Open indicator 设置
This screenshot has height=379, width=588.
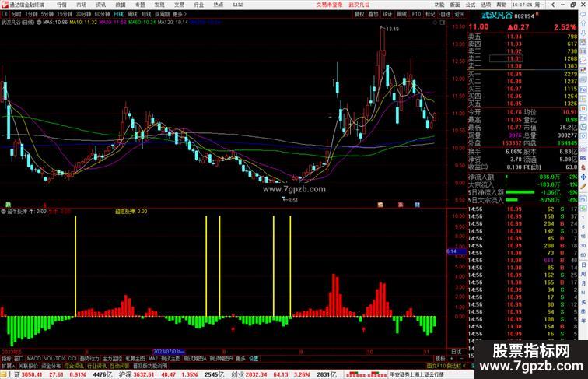[254, 359]
